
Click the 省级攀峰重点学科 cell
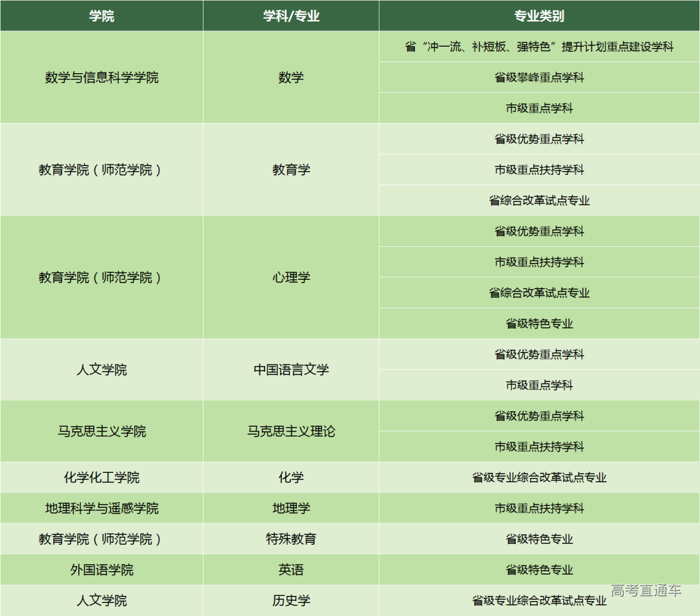pyautogui.click(x=539, y=78)
